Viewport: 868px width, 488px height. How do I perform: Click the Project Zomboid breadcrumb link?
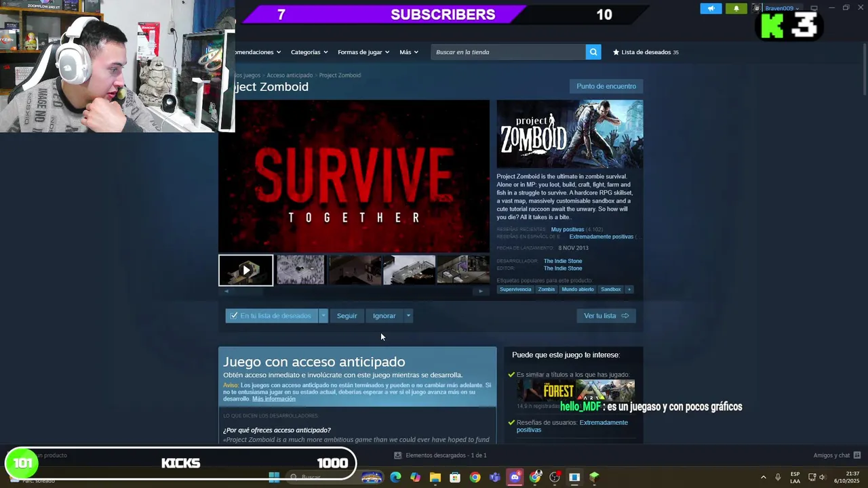[x=340, y=75]
